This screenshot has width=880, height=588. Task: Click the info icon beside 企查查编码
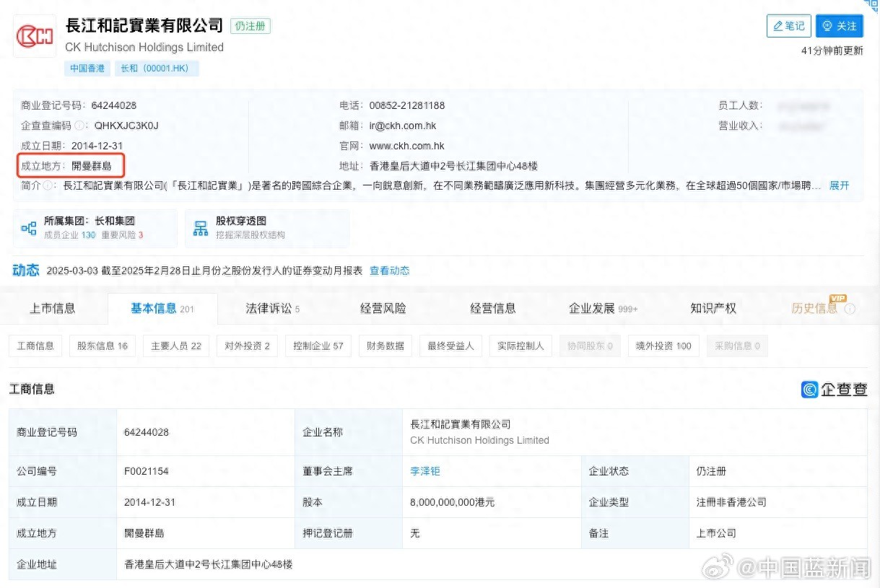[80, 126]
